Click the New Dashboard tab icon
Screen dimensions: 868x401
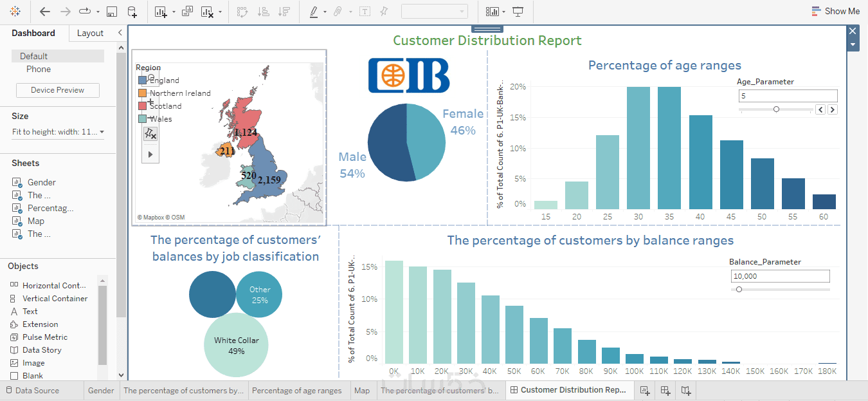click(x=665, y=390)
